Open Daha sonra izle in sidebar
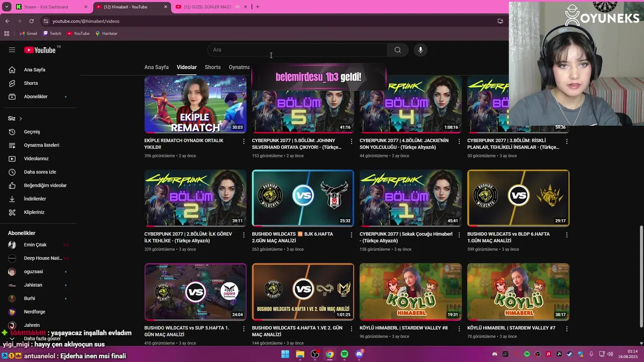Image resolution: width=644 pixels, height=362 pixels. tap(40, 172)
